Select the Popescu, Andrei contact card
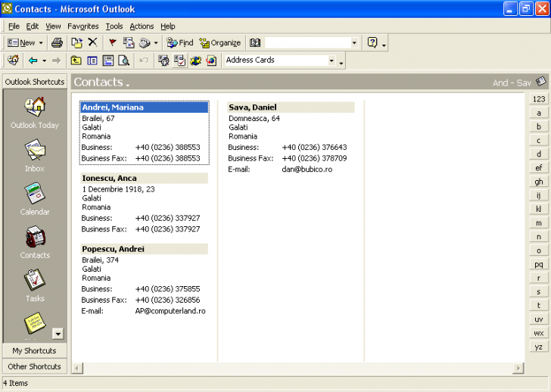 145,280
